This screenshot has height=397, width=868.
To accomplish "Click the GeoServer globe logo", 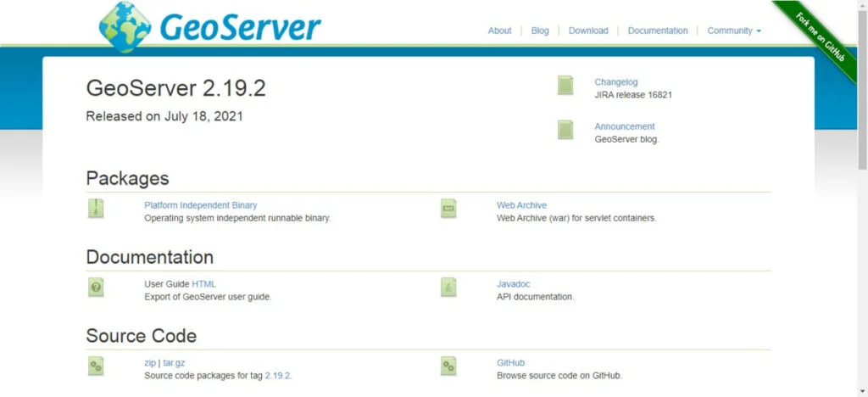I will (x=125, y=26).
